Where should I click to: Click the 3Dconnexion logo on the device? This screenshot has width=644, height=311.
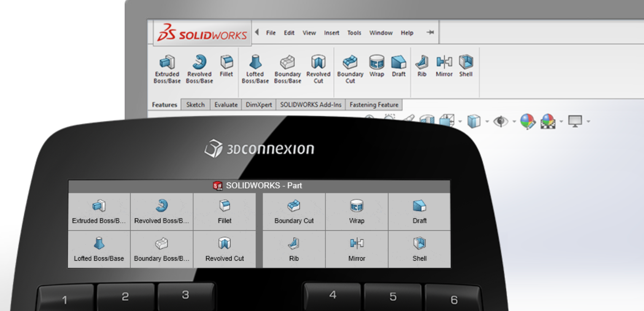pos(259,149)
